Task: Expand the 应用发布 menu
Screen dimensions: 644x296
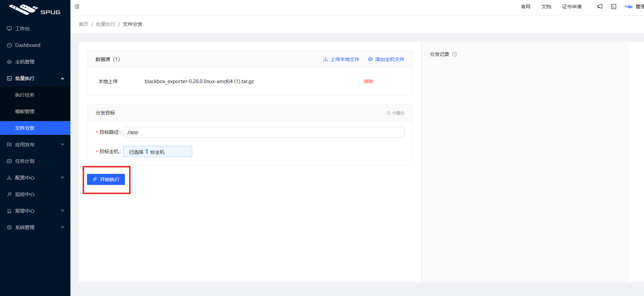Action: point(35,145)
